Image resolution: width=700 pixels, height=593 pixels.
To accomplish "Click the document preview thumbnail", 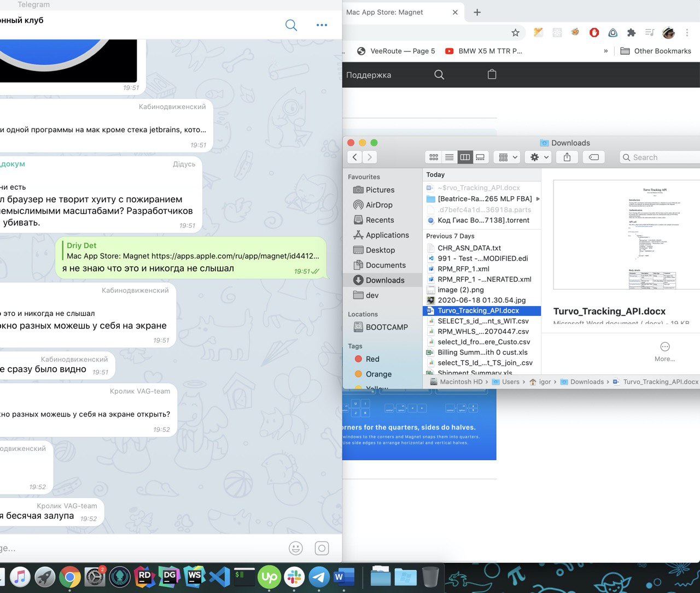I will tap(627, 234).
